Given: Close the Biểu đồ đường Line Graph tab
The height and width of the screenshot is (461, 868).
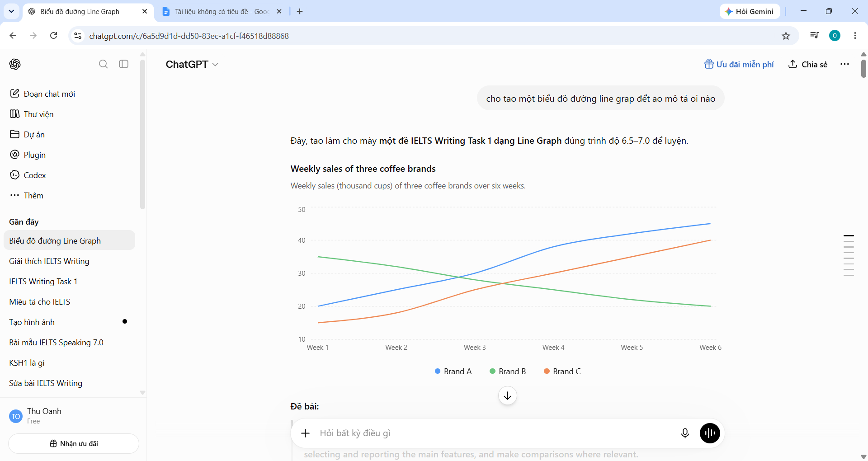Looking at the screenshot, I should coord(145,11).
